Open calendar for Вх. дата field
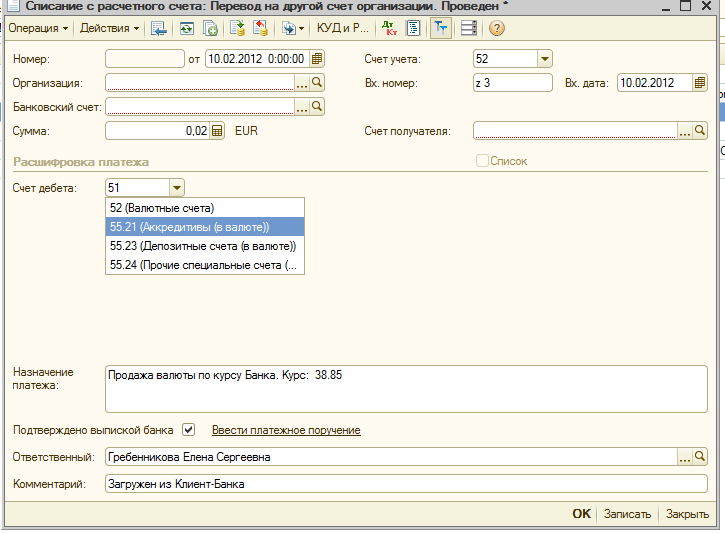The height and width of the screenshot is (533, 725). pyautogui.click(x=700, y=83)
